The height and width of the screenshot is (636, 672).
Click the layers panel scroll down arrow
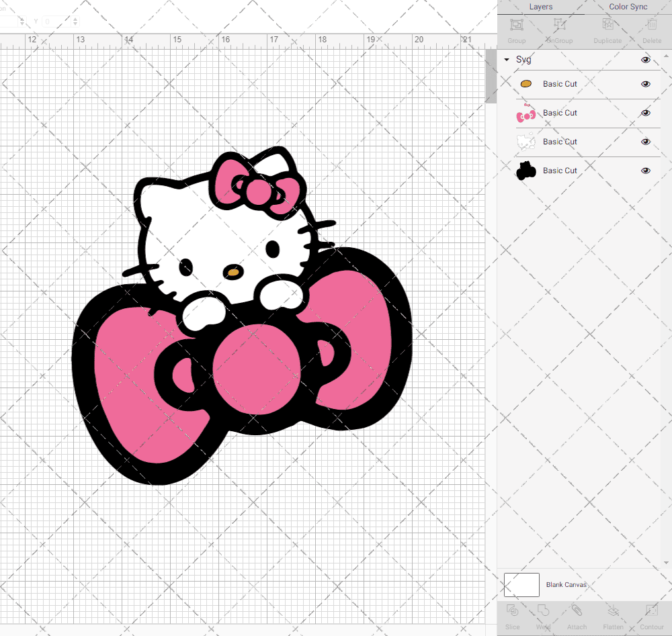(x=665, y=563)
